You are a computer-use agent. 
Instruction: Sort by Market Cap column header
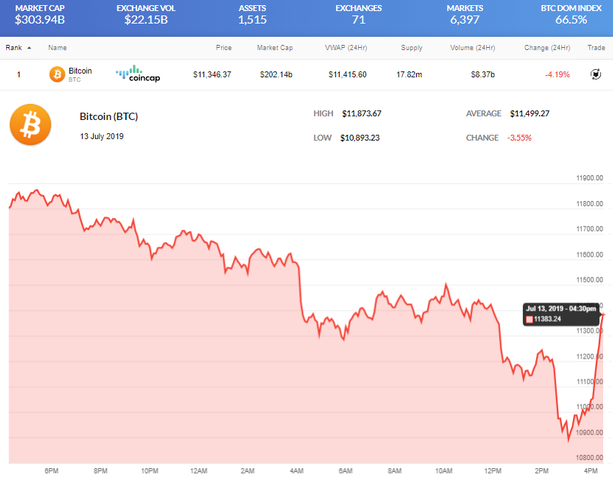pos(275,48)
